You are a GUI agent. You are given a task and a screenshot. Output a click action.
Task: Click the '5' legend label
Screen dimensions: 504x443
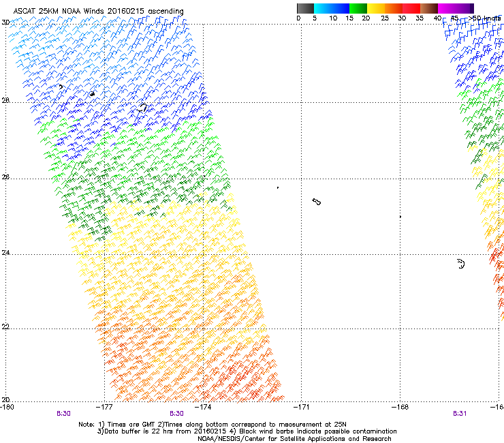coord(315,18)
